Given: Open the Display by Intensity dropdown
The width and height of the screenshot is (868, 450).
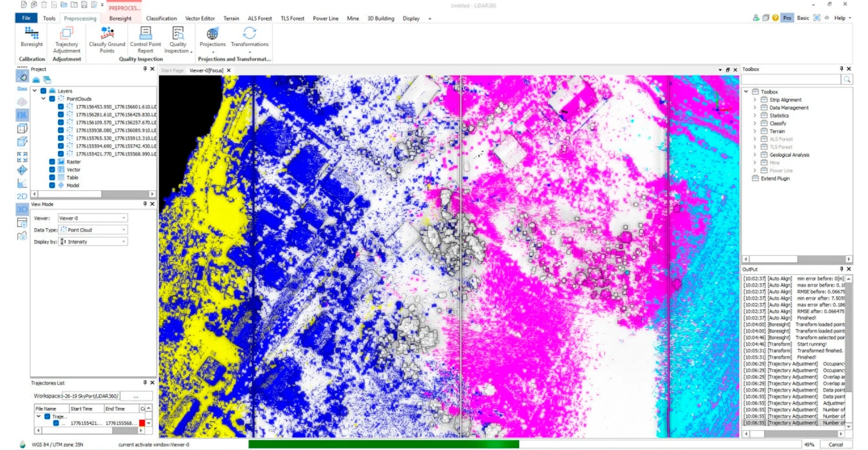Looking at the screenshot, I should (93, 242).
